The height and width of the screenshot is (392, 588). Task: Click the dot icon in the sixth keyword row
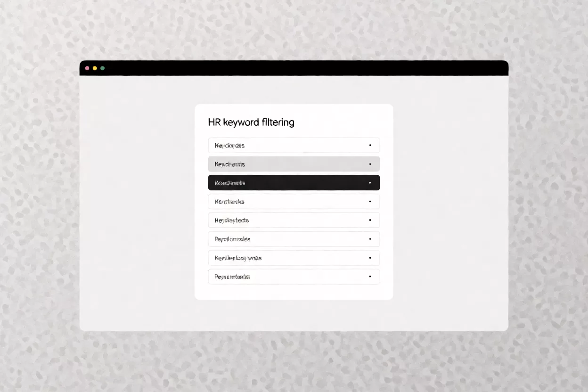click(x=370, y=239)
